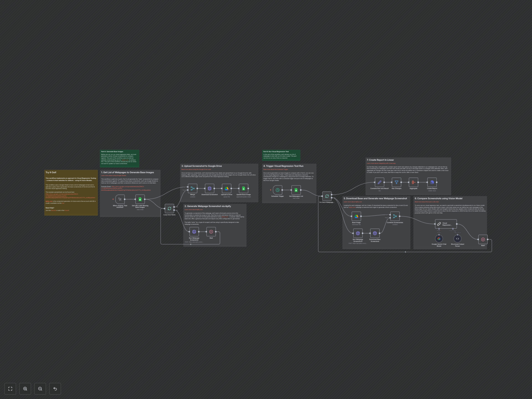532x399 pixels.
Task: Click the Upload to Drive node
Action: (227, 189)
